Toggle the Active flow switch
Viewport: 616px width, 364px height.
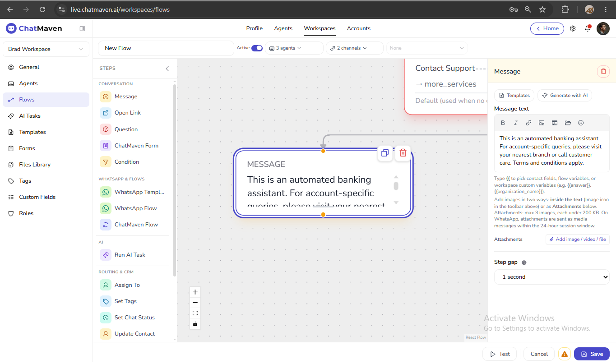tap(257, 48)
